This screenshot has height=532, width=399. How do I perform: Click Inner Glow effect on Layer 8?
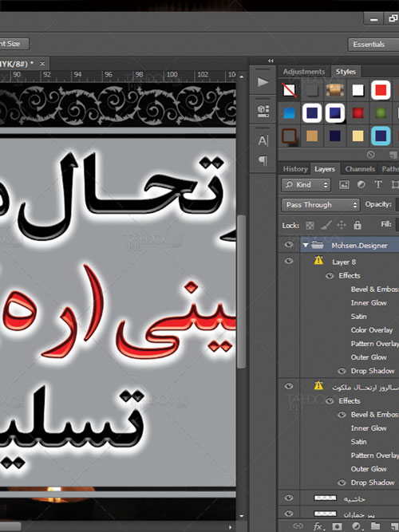[x=369, y=302]
